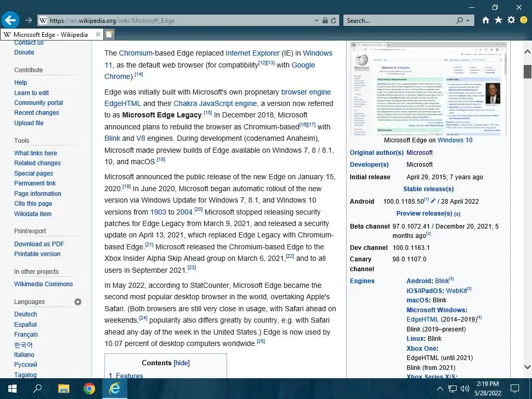Open Printable version link
The width and height of the screenshot is (532, 399).
pos(37,254)
